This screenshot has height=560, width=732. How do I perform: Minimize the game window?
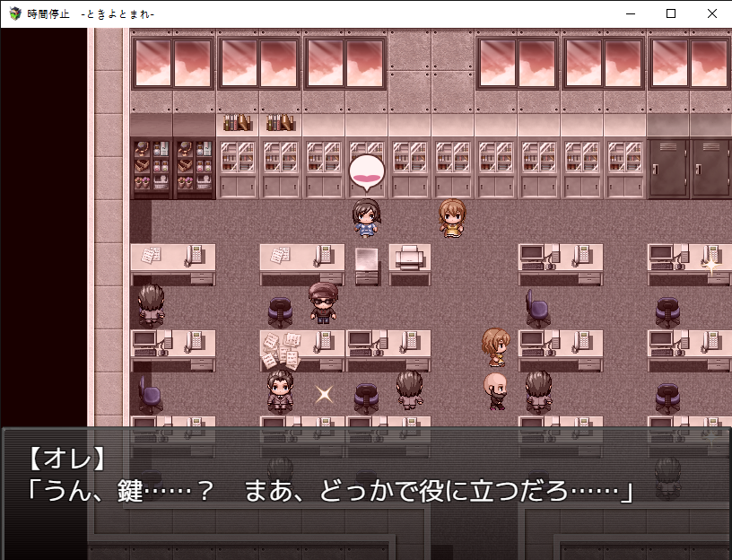[x=631, y=13]
